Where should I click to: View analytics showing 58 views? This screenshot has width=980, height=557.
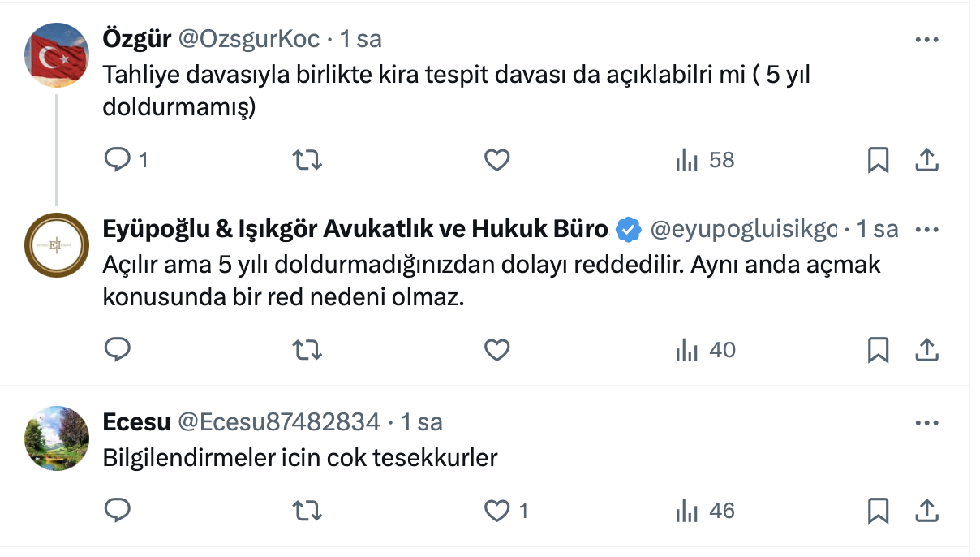[x=704, y=160]
